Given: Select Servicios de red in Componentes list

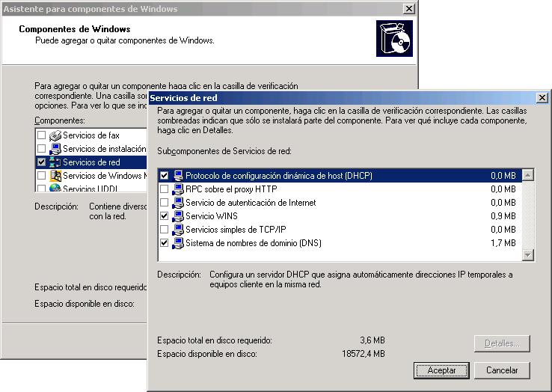Looking at the screenshot, I should (91, 162).
